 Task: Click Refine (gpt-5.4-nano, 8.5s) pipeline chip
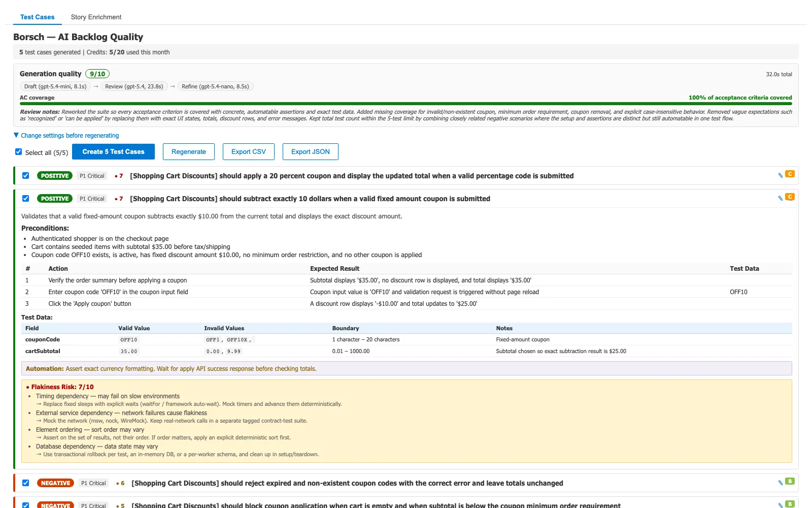coord(215,86)
